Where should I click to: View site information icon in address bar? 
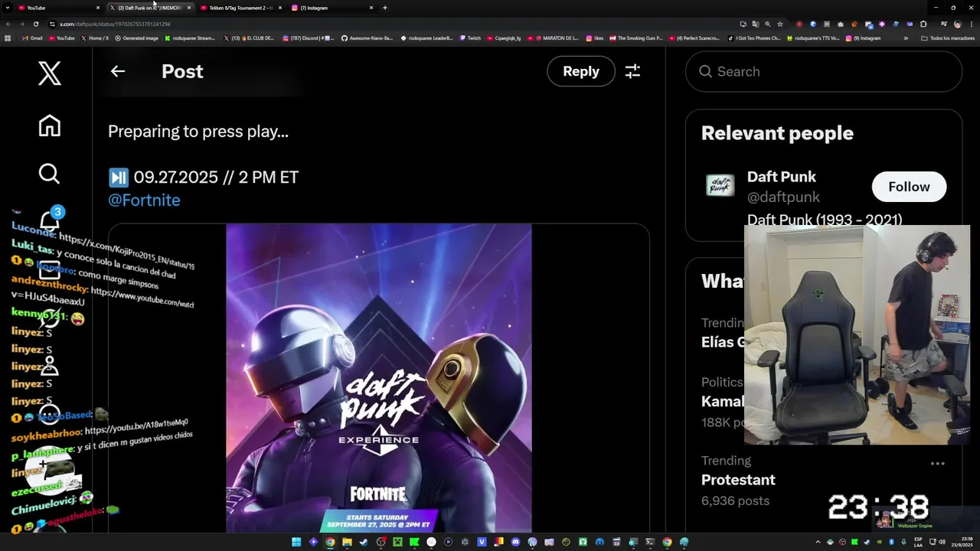point(52,24)
